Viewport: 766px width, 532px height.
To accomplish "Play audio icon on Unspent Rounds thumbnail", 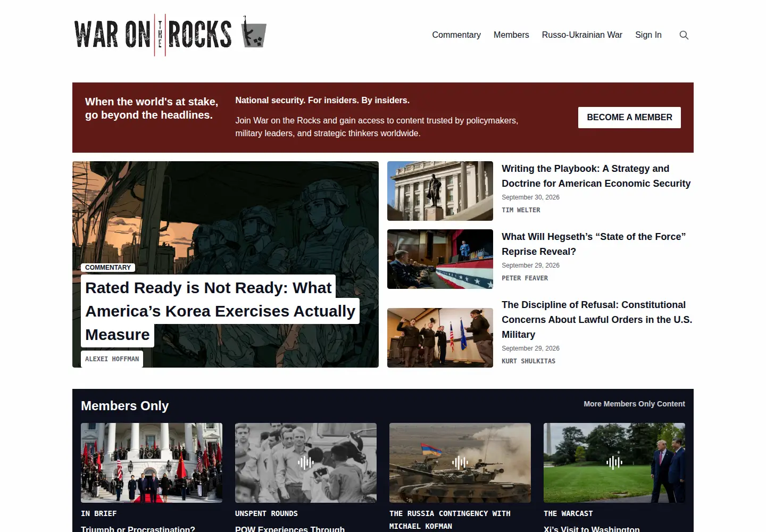I will coord(306,462).
